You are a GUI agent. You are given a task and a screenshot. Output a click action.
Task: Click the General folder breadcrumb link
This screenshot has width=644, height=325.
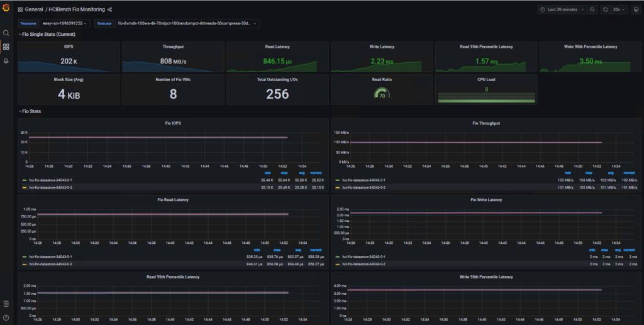[x=34, y=10]
